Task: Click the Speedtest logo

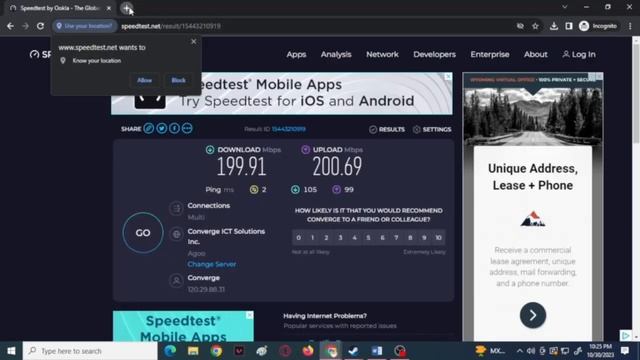Action: coord(40,54)
